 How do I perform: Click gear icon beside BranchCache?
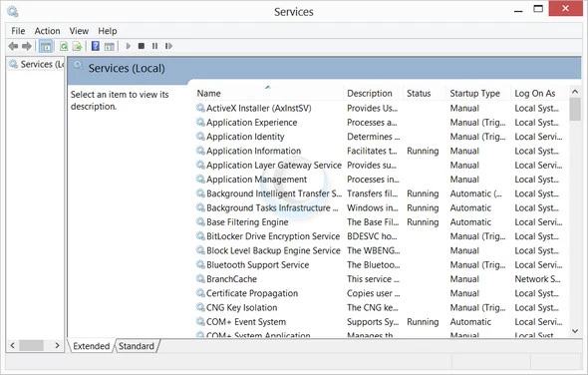[200, 279]
